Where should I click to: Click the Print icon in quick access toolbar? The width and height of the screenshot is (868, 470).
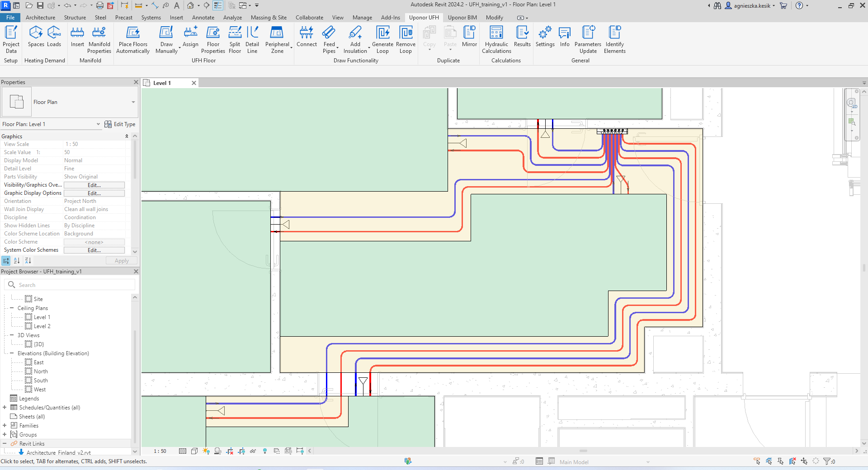pyautogui.click(x=99, y=5)
